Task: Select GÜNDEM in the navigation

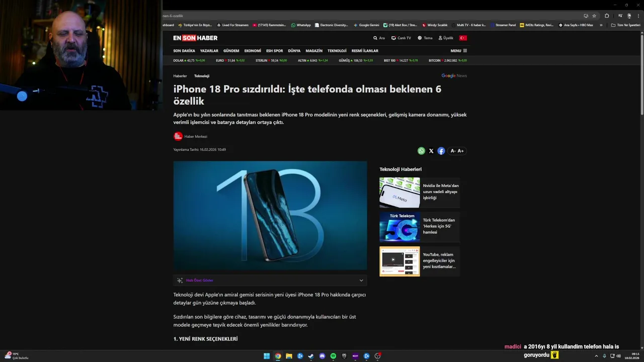Action: tap(231, 51)
